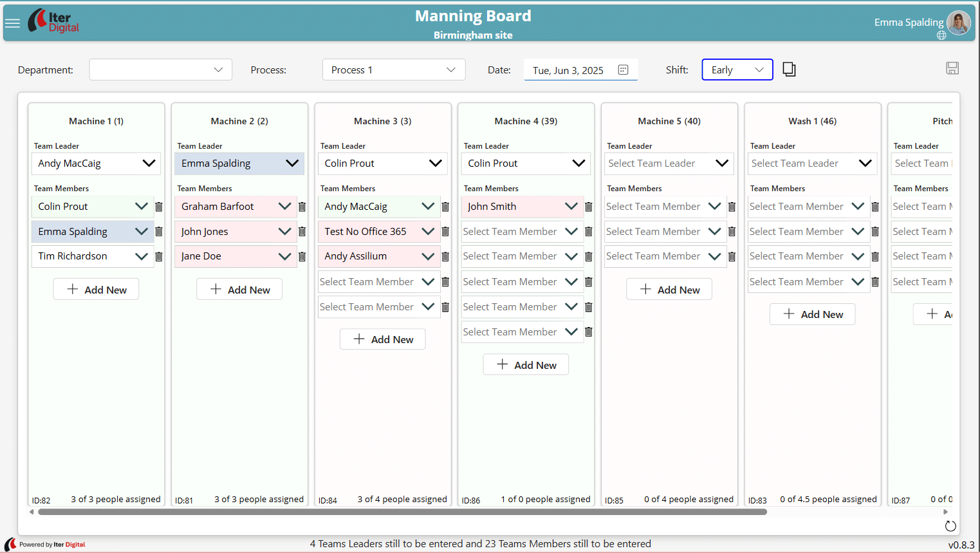Remove Graham Barfoot using trash icon
This screenshot has height=553, width=980.
[302, 207]
